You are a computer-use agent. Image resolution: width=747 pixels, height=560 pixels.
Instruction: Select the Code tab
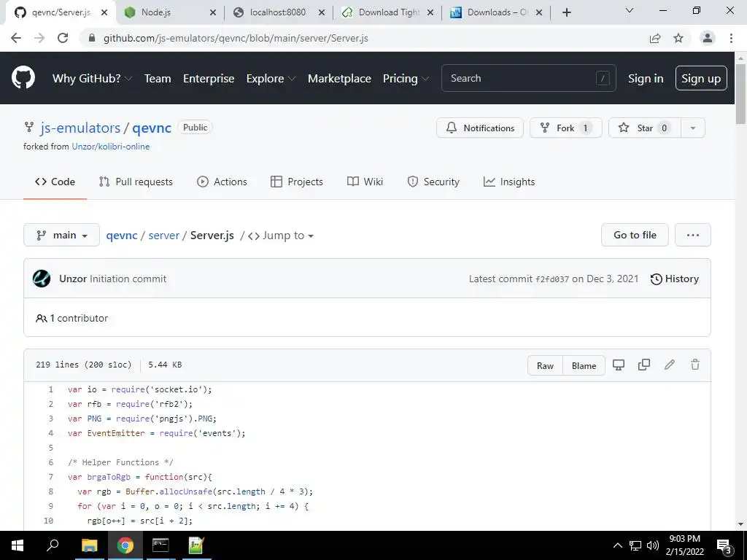55,182
